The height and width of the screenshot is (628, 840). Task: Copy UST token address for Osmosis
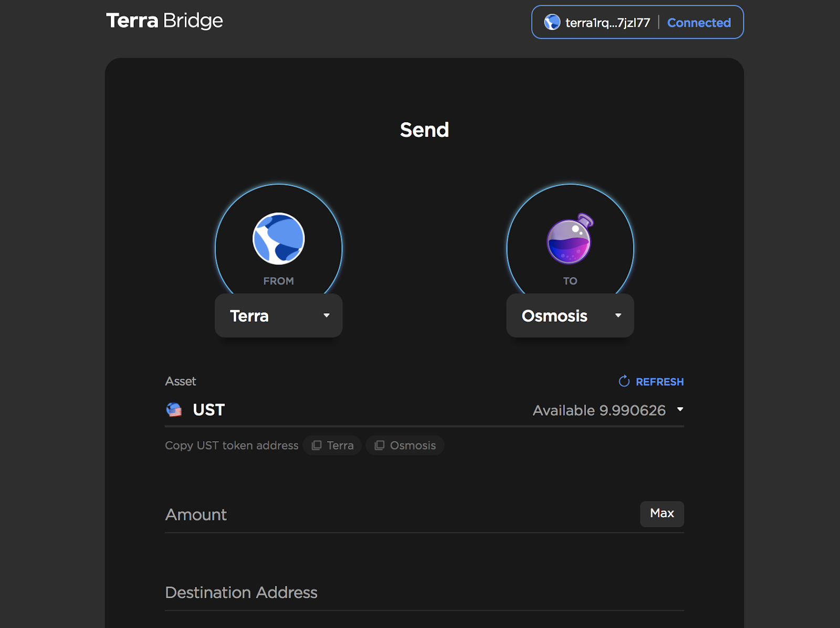405,445
